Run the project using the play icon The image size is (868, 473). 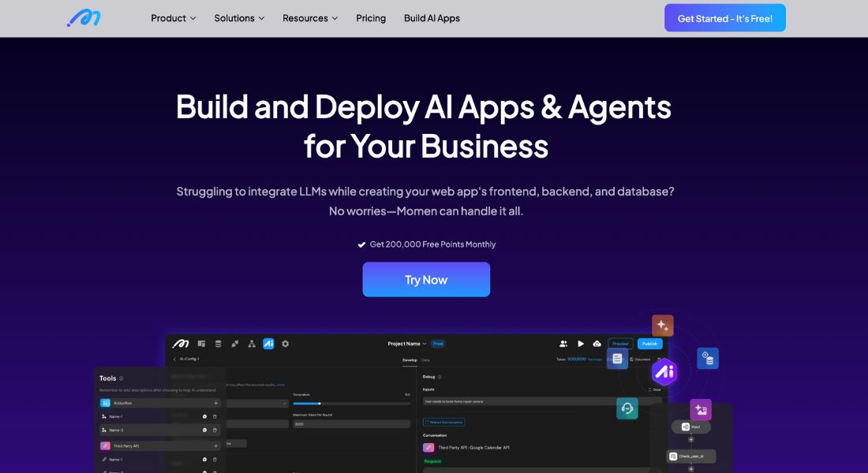click(581, 344)
